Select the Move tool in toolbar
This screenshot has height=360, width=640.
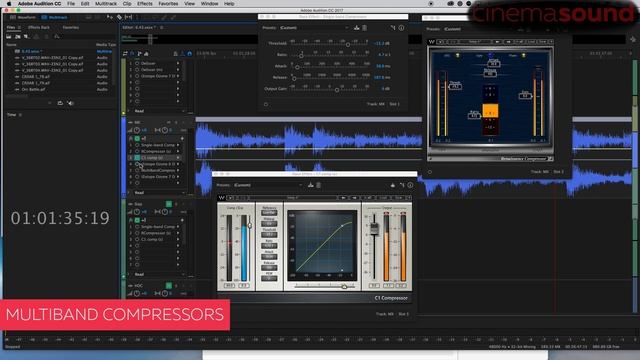(x=109, y=17)
